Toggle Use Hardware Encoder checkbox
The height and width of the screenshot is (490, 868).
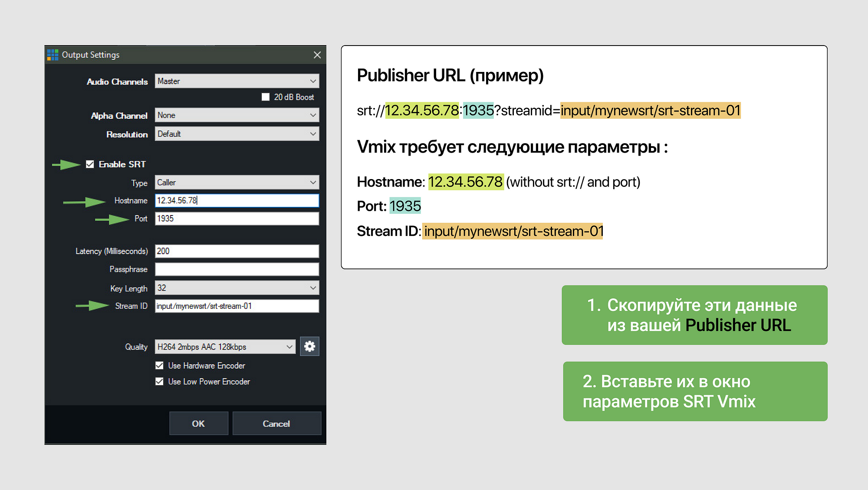[159, 366]
